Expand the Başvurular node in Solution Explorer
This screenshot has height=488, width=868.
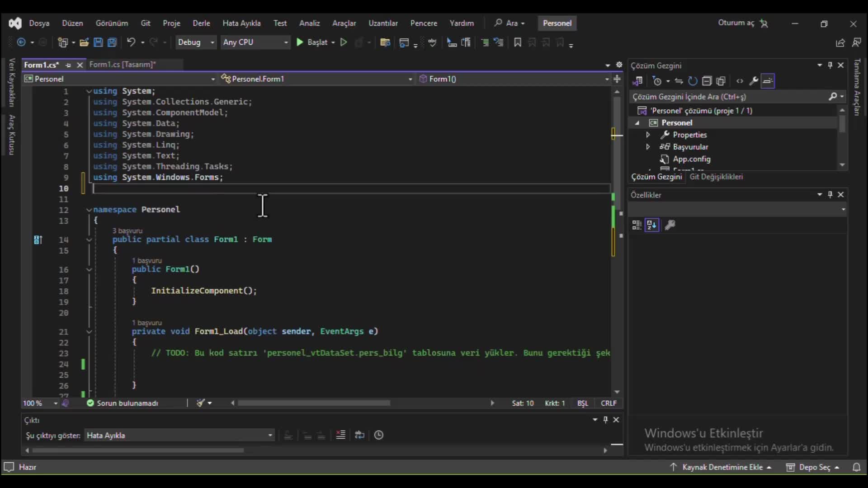tap(648, 147)
